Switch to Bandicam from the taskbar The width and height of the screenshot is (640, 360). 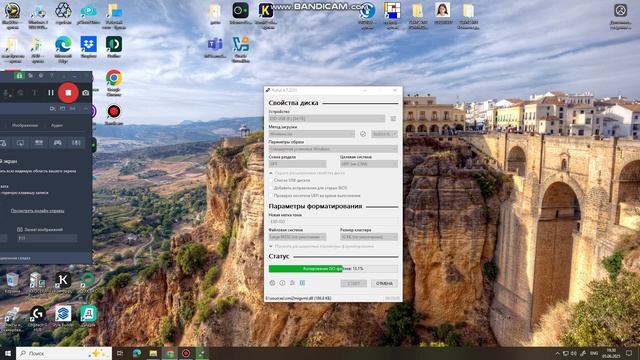point(186,353)
